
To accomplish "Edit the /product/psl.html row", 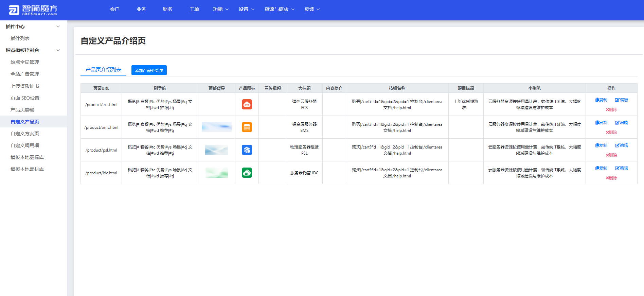I will 621,145.
